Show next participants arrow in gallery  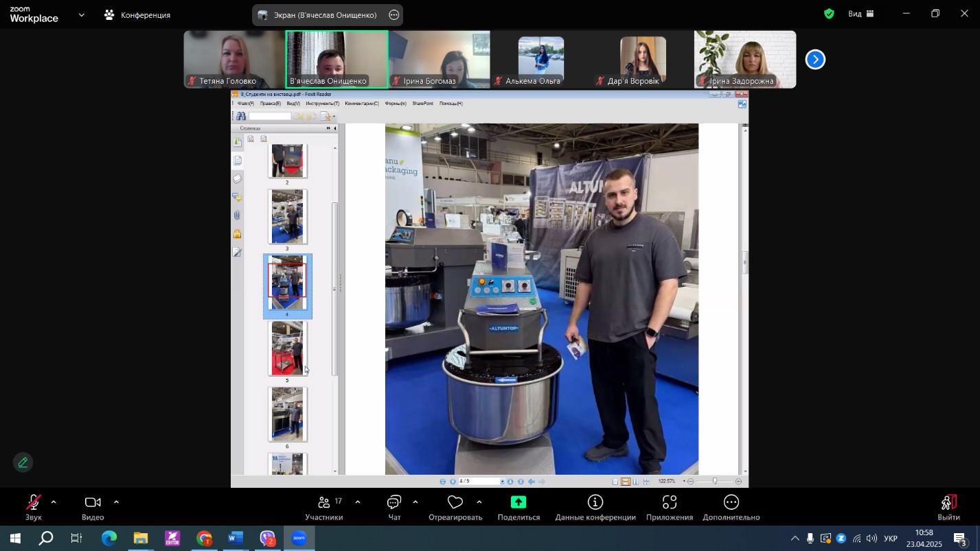(x=815, y=60)
